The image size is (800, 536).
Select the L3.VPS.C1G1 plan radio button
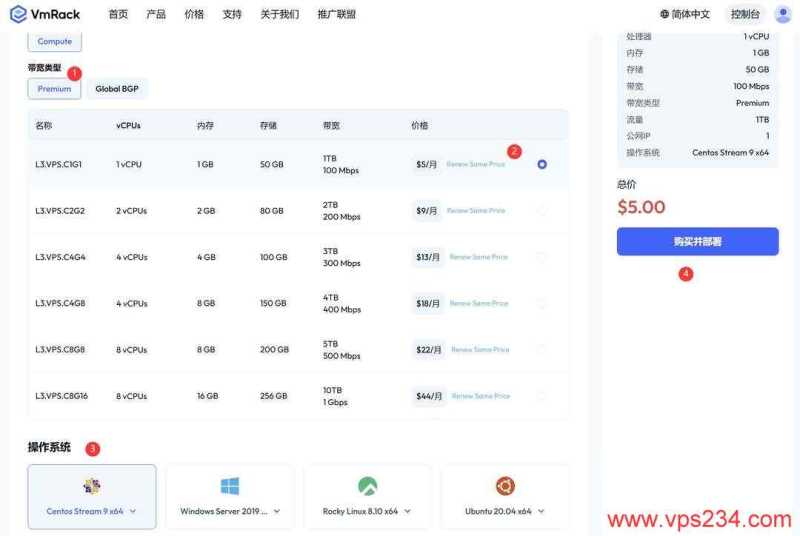point(542,164)
